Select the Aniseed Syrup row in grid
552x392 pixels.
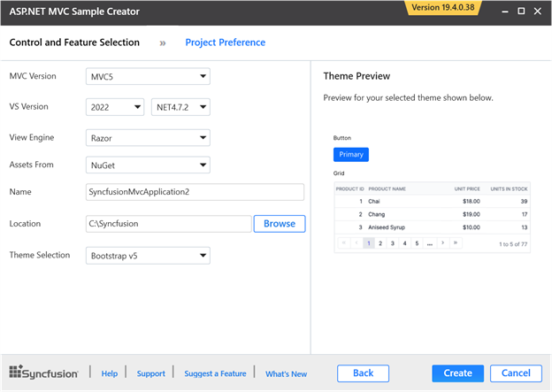point(432,227)
